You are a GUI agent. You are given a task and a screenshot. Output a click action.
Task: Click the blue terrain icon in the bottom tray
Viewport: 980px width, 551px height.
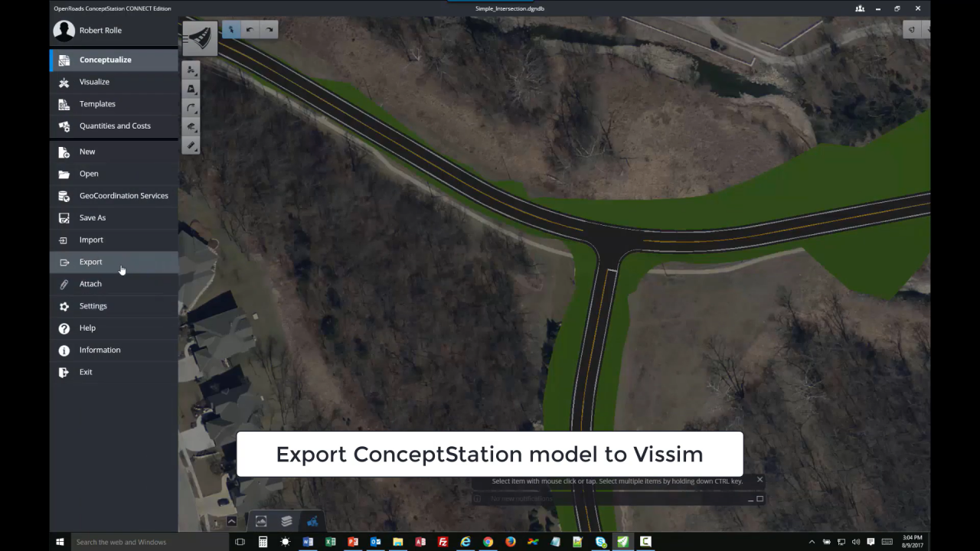pyautogui.click(x=312, y=521)
